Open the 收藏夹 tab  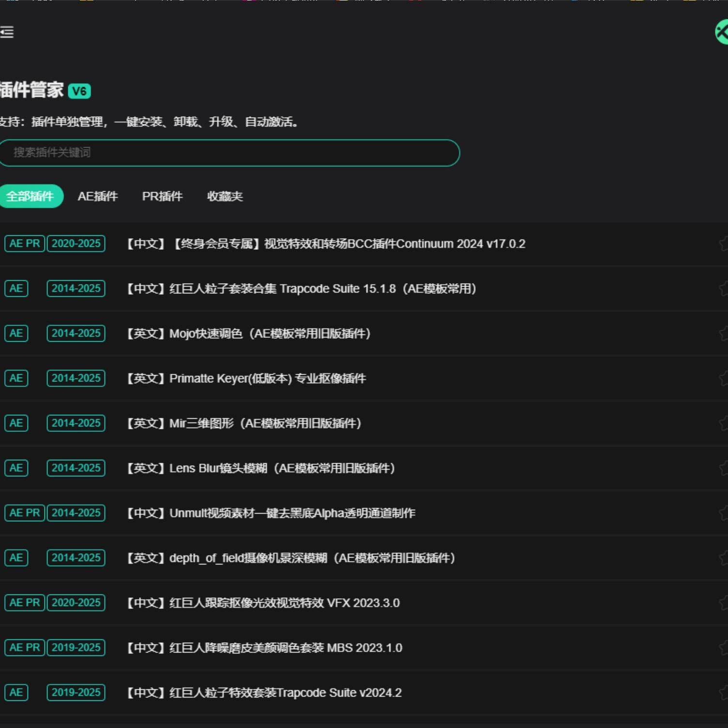(x=225, y=196)
